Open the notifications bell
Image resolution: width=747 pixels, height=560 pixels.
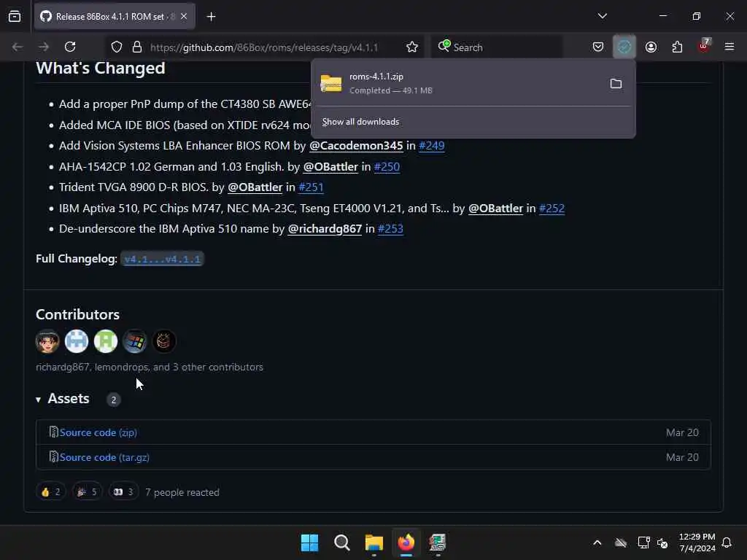[727, 542]
